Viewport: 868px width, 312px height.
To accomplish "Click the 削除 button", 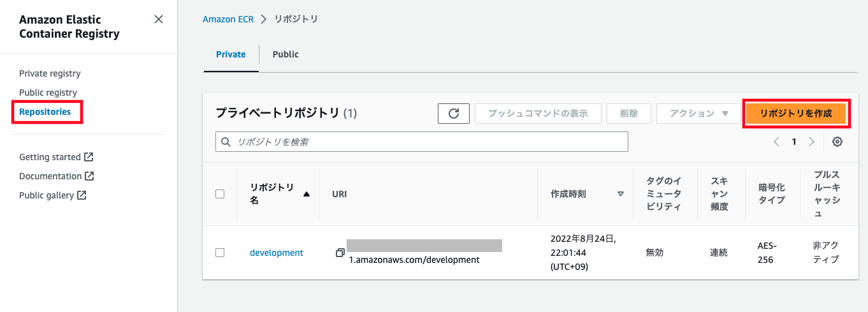I will coord(628,114).
